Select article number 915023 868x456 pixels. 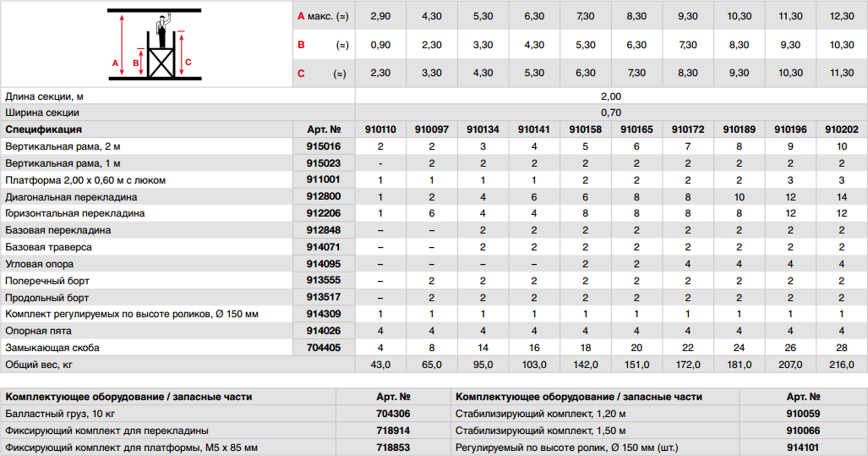click(324, 163)
